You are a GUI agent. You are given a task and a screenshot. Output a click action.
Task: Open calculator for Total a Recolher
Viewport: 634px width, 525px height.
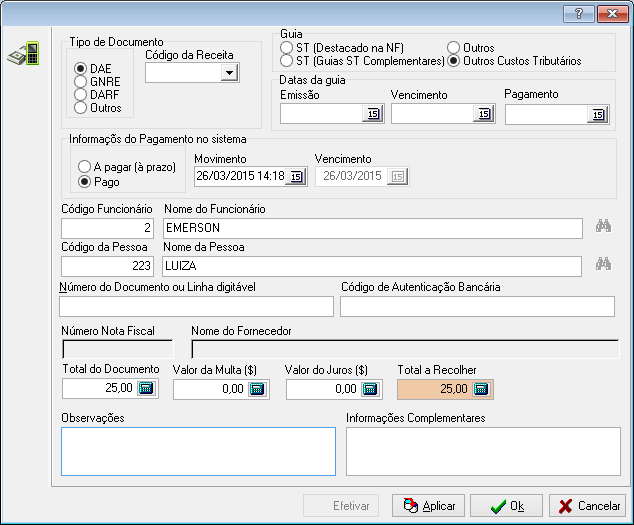tap(481, 389)
